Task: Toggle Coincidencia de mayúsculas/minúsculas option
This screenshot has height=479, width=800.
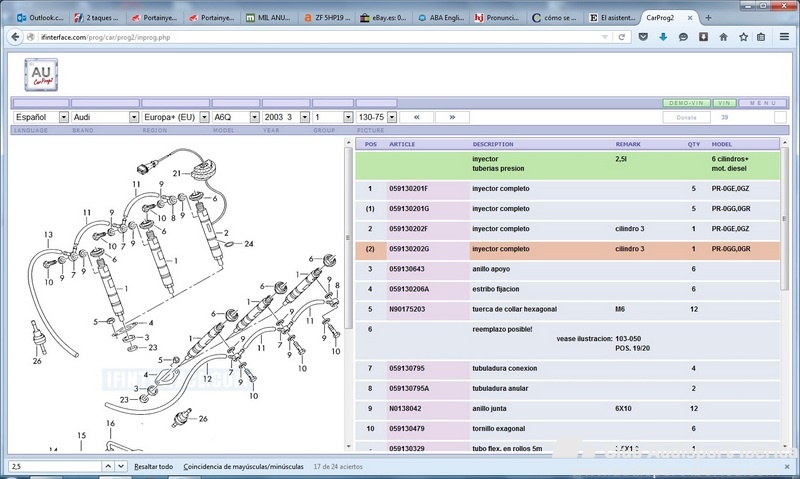Action: 243,466
